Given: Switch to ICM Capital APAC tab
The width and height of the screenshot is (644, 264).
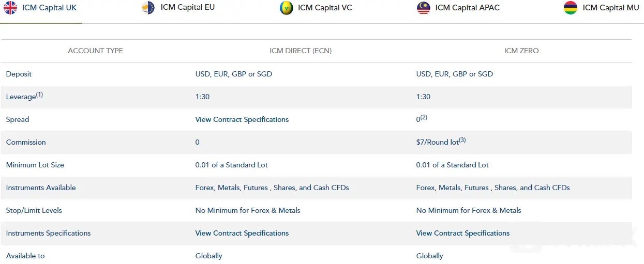Looking at the screenshot, I should coord(458,8).
